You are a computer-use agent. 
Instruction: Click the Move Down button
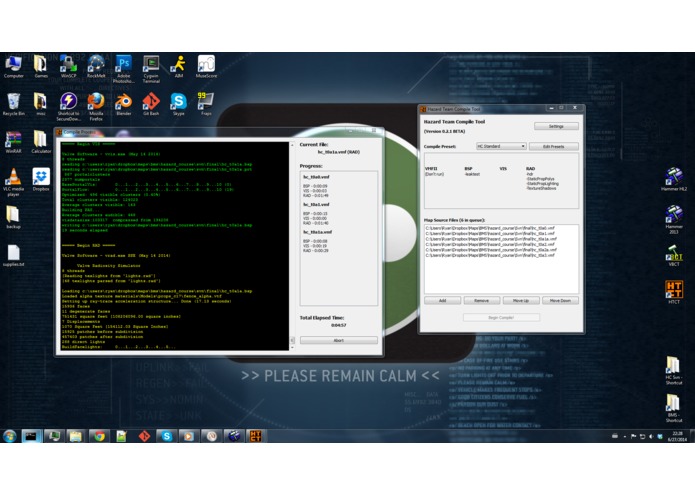coord(560,300)
